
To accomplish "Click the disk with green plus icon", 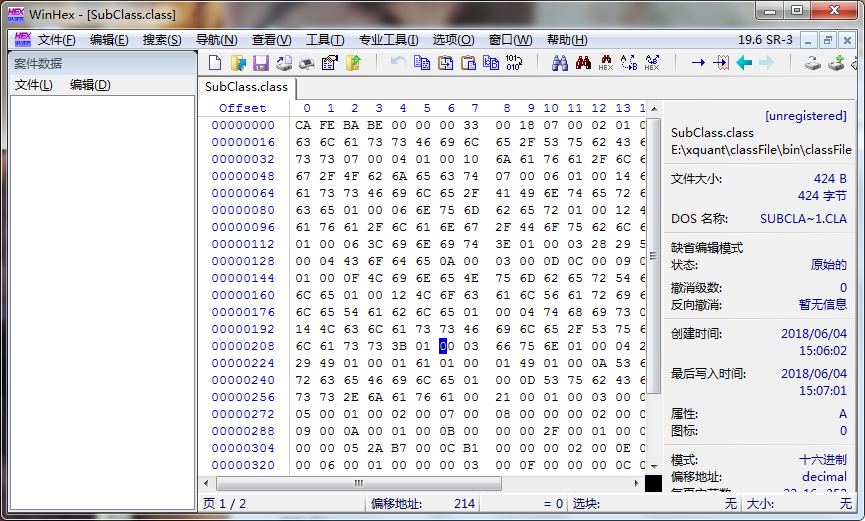I will click(x=836, y=63).
